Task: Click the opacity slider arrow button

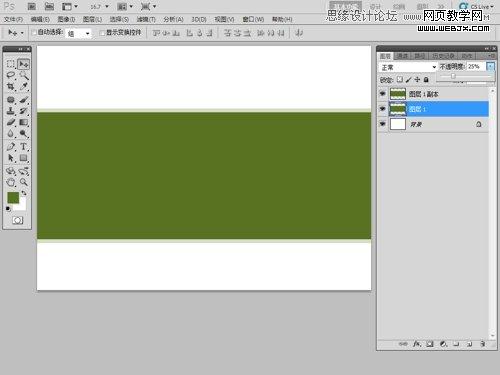Action: [490, 67]
